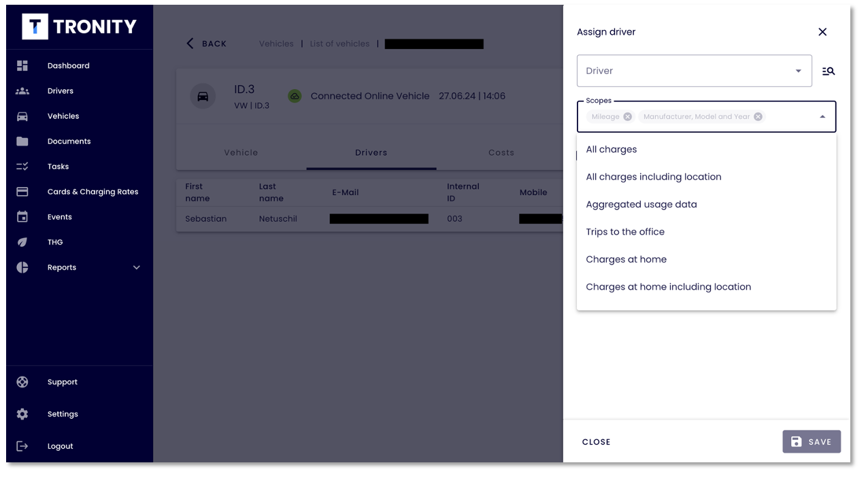Switch to the Costs tab
Image resolution: width=868 pixels, height=480 pixels.
[x=501, y=153]
